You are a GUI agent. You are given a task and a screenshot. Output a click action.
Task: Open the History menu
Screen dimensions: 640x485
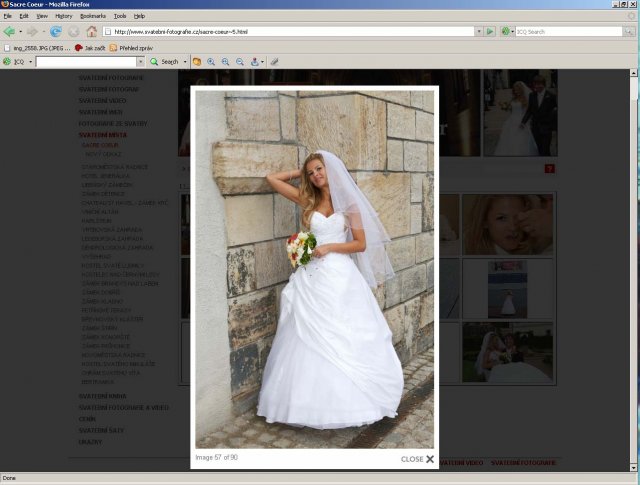click(63, 16)
